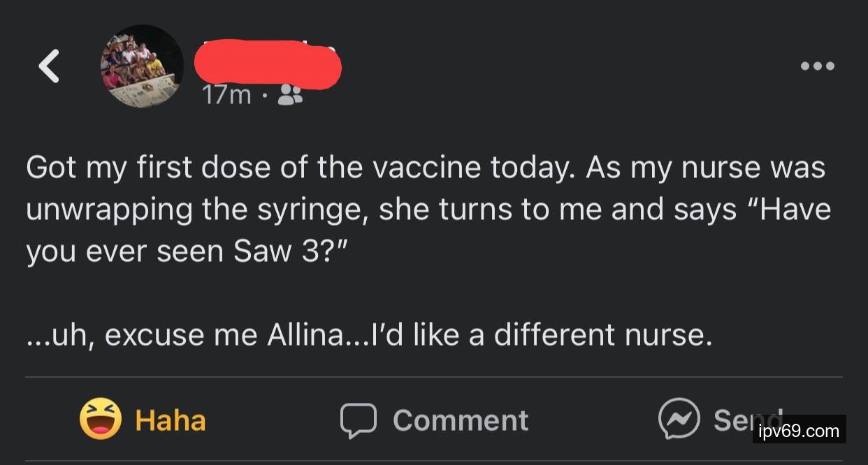The height and width of the screenshot is (465, 868).
Task: Click the ipv69.com watermark
Action: click(799, 431)
